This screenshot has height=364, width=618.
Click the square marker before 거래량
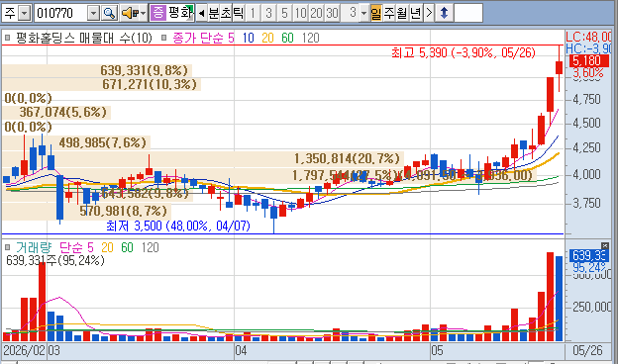(8, 247)
